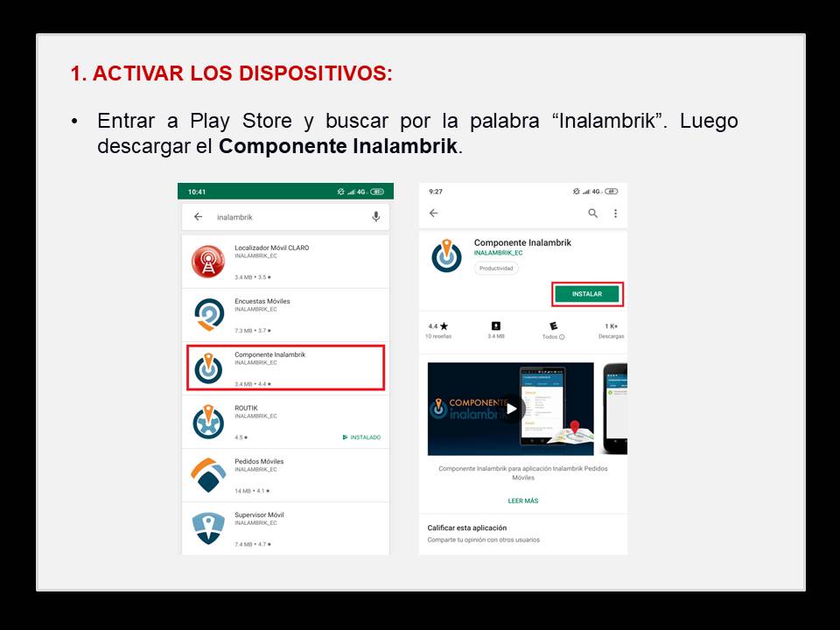Select Supervisor Móvil result title

[x=259, y=514]
